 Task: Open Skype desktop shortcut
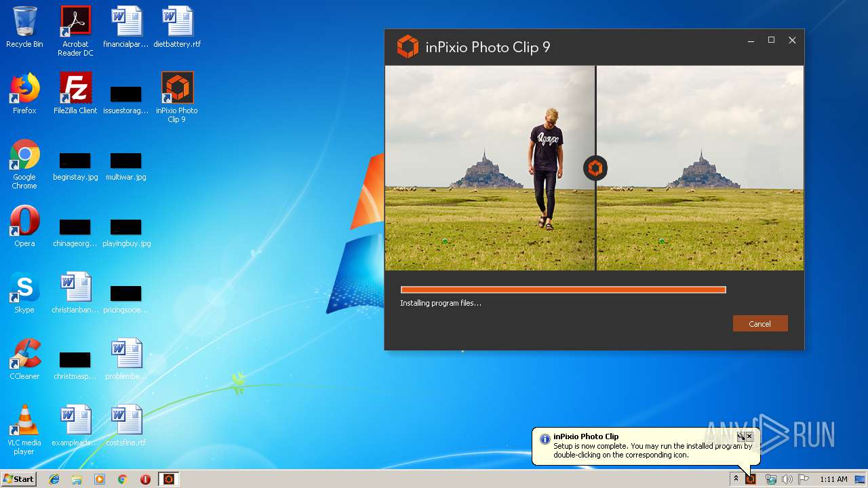click(x=24, y=293)
